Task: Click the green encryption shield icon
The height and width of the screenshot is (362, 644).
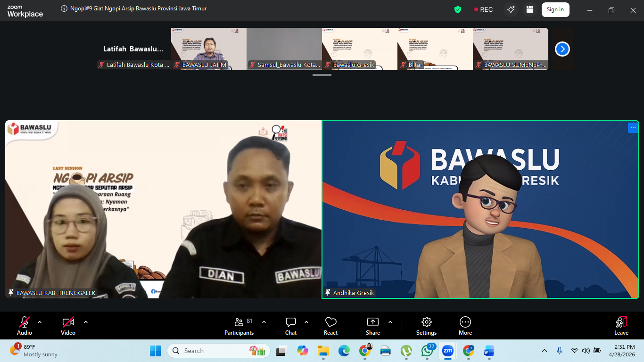Action: 457,9
